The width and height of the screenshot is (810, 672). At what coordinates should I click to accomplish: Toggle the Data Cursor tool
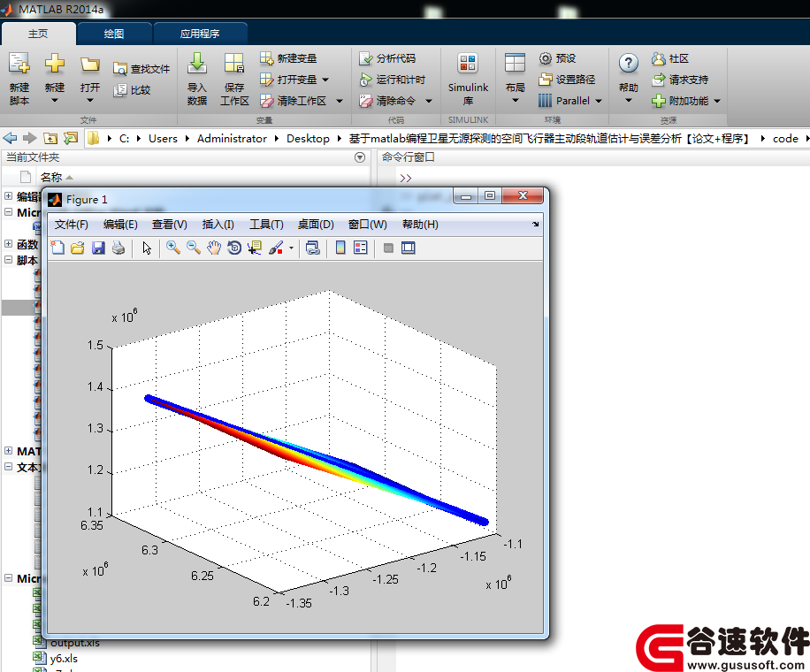(x=255, y=248)
